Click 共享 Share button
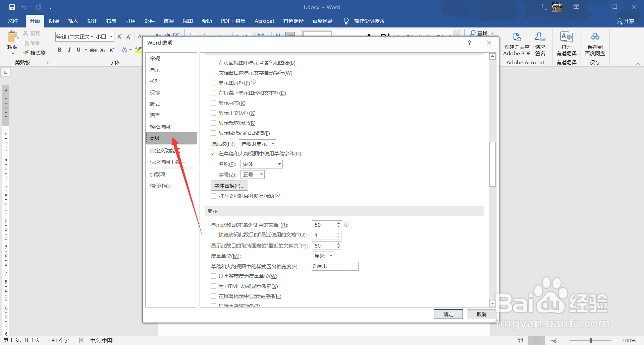The height and width of the screenshot is (345, 644). (626, 21)
